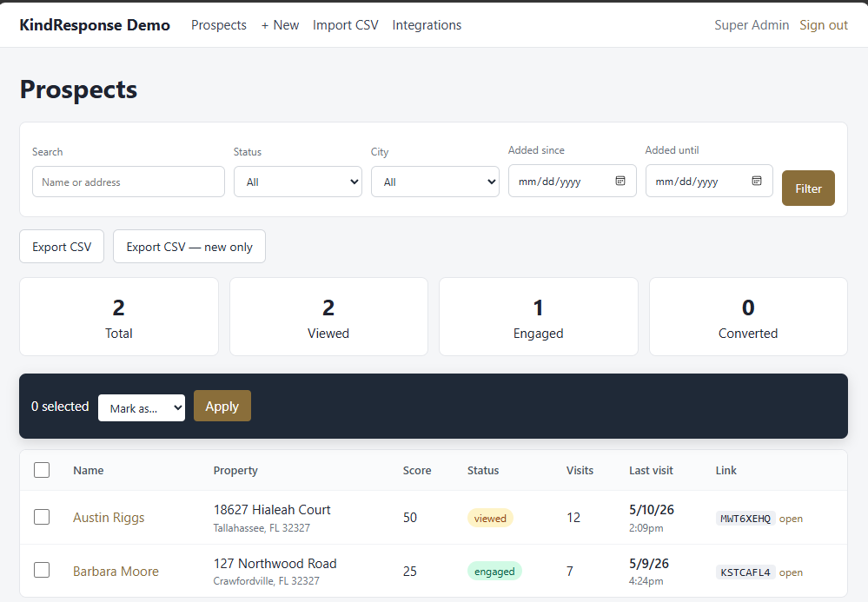This screenshot has width=868, height=602.
Task: Click the Viewed count card
Action: tap(328, 317)
